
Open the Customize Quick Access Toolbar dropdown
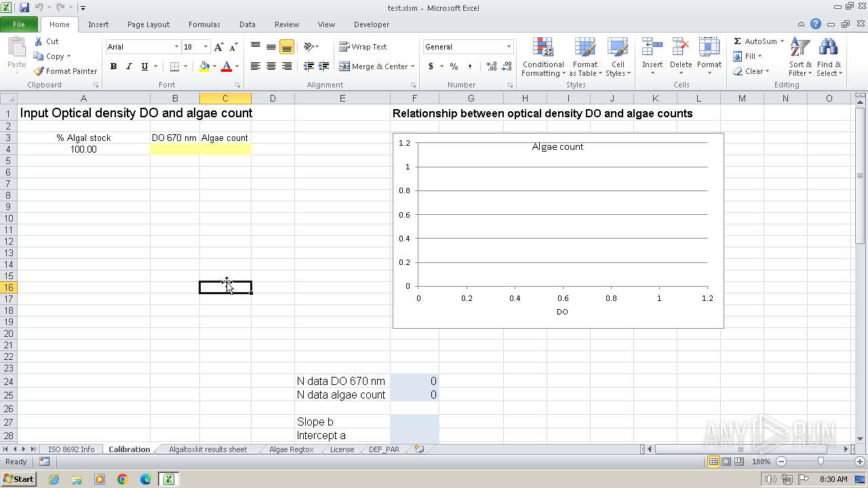(83, 8)
